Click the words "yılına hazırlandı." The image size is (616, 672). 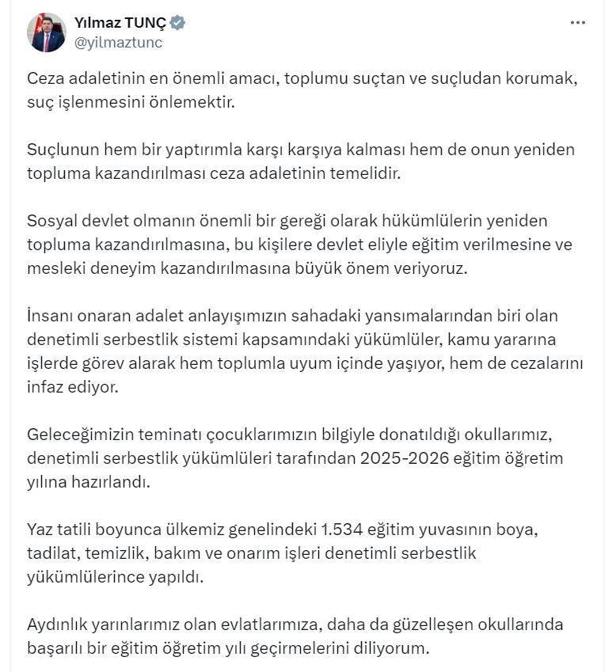(86, 480)
